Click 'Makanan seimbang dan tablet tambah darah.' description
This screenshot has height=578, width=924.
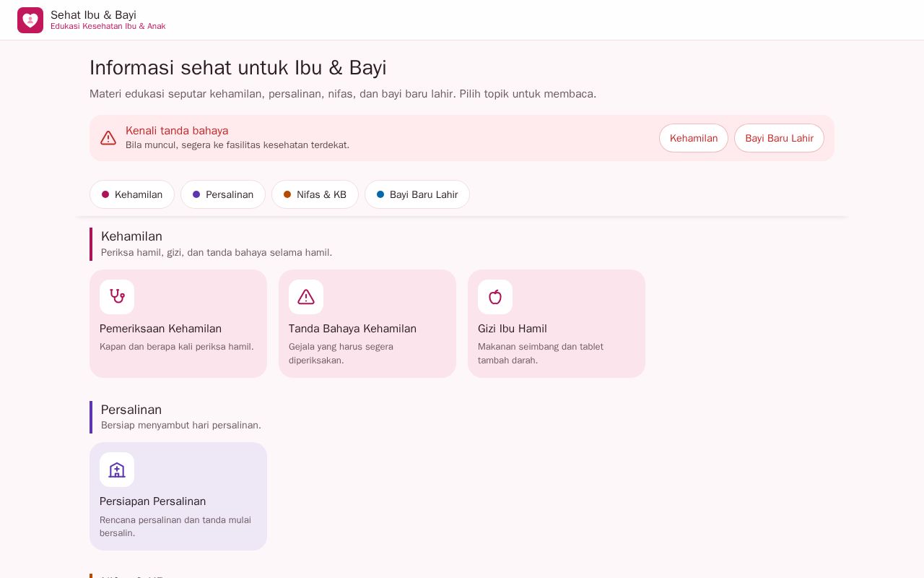point(541,353)
